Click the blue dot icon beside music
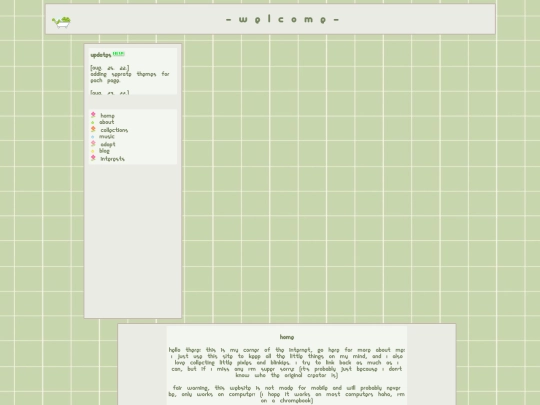 (93, 137)
